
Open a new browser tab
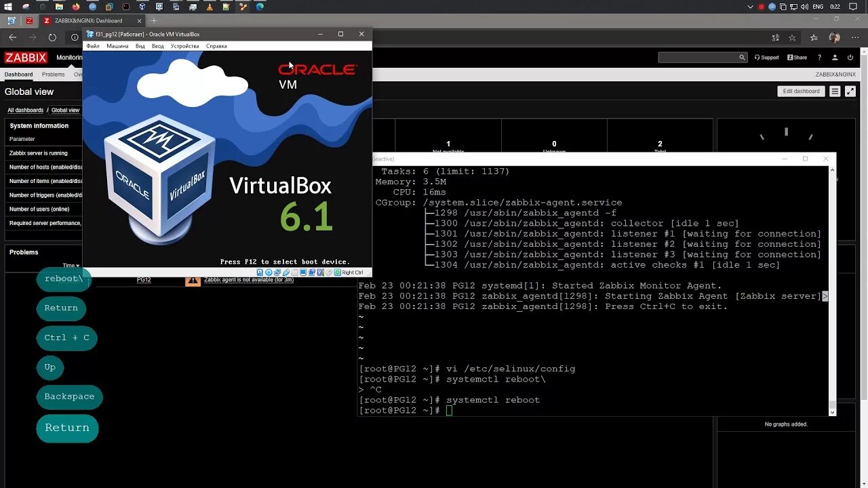tap(154, 20)
